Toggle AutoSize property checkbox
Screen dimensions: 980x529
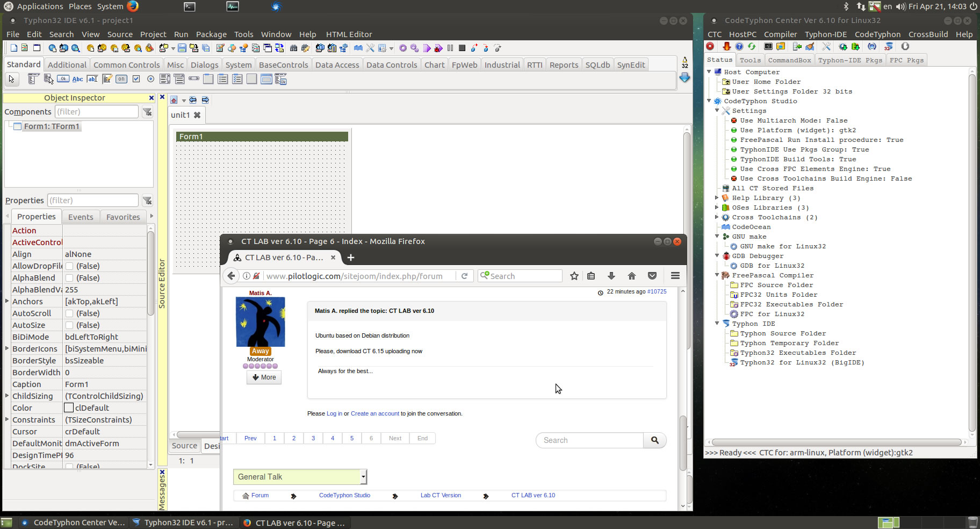click(69, 325)
